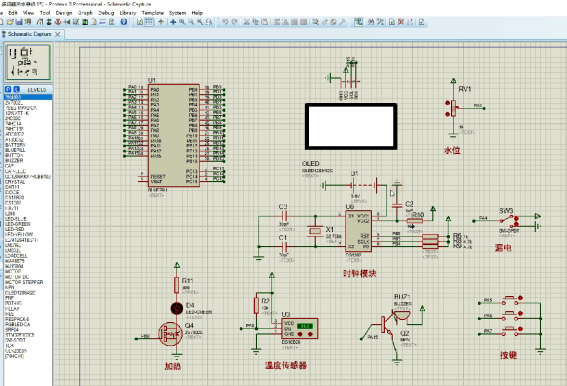The width and height of the screenshot is (567, 386).
Task: Click the U3 DS18B20 temperature sensor component
Action: coord(300,328)
